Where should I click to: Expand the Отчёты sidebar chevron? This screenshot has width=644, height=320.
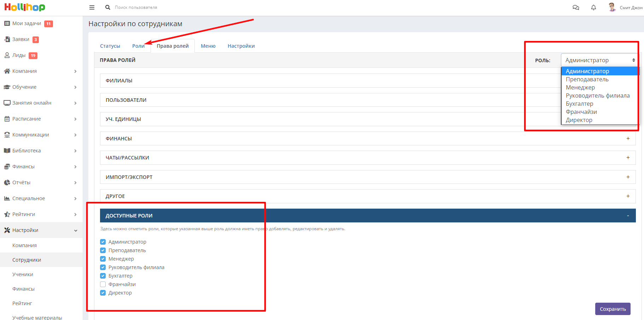[x=75, y=183]
